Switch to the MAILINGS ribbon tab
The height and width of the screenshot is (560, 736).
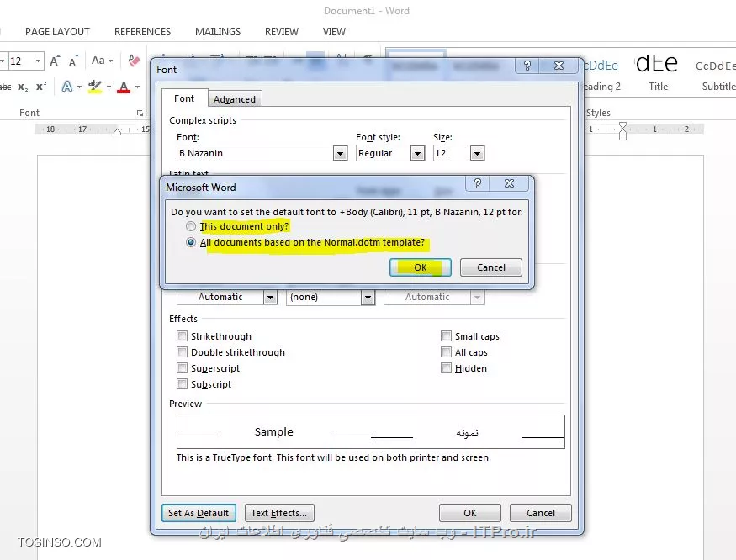tap(218, 31)
